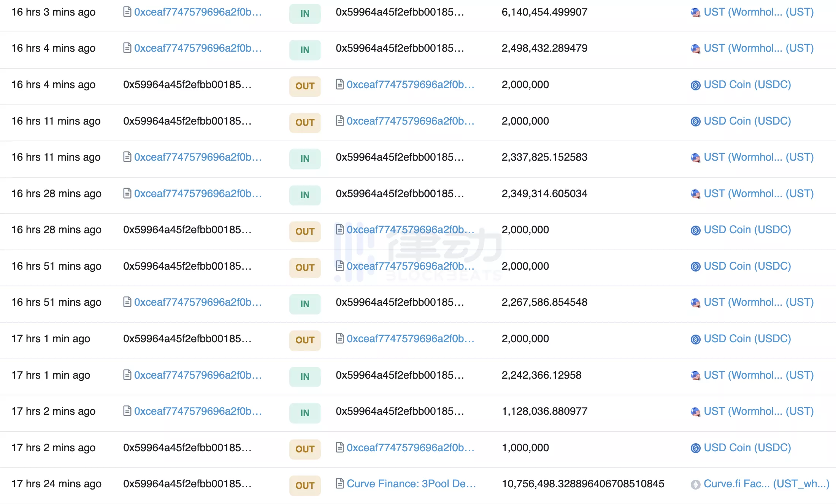Click UST token icon in 6,140,454.499907 row
This screenshot has height=504, width=836.
[x=695, y=13]
